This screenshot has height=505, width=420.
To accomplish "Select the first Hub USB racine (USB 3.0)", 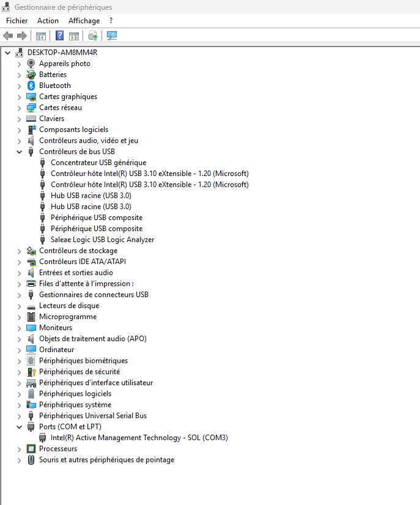I will click(90, 196).
